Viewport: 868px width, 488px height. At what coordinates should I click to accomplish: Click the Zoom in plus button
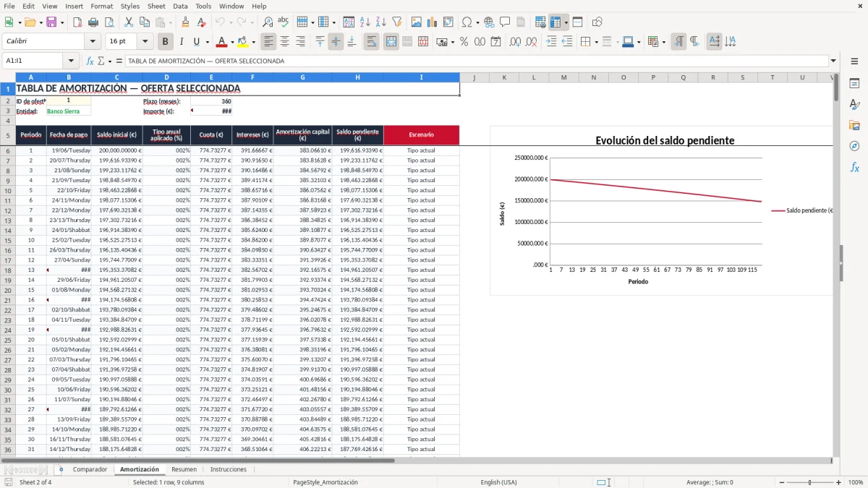[838, 482]
